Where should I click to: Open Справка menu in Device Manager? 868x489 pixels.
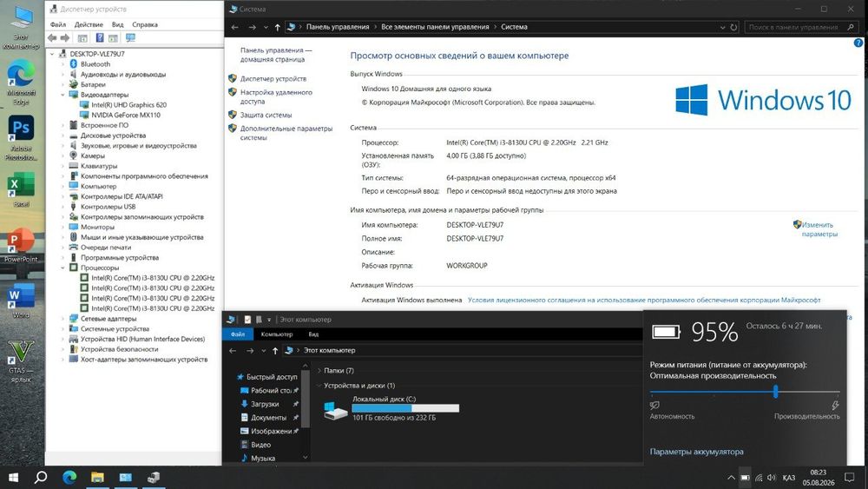coord(145,24)
